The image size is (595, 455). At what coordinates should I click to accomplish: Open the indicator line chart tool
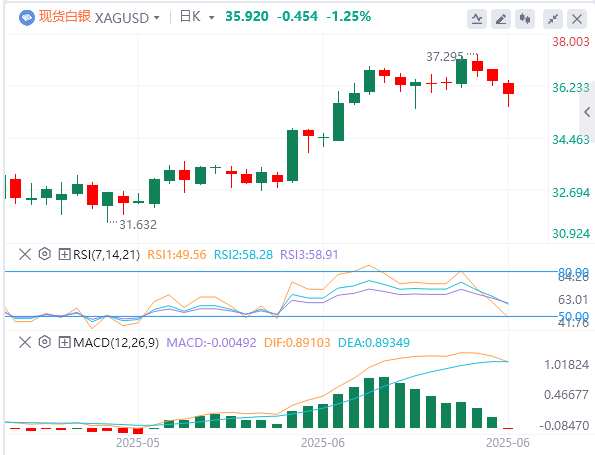tap(477, 19)
